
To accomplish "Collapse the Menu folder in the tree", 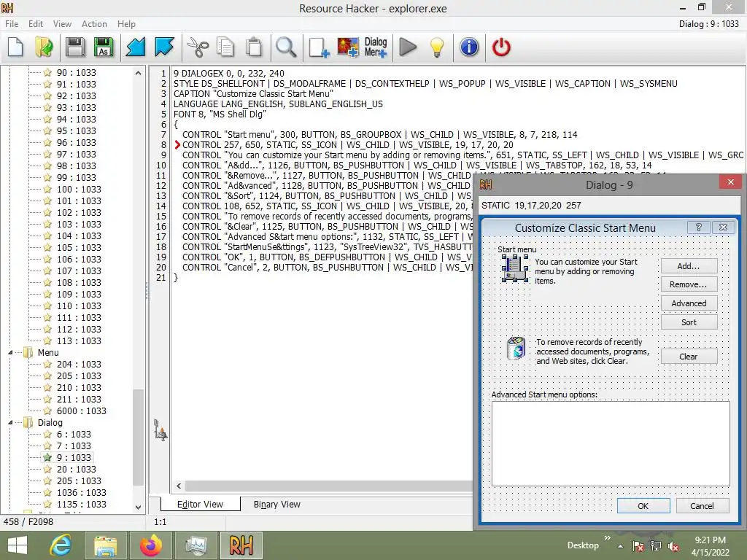I will click(x=10, y=353).
